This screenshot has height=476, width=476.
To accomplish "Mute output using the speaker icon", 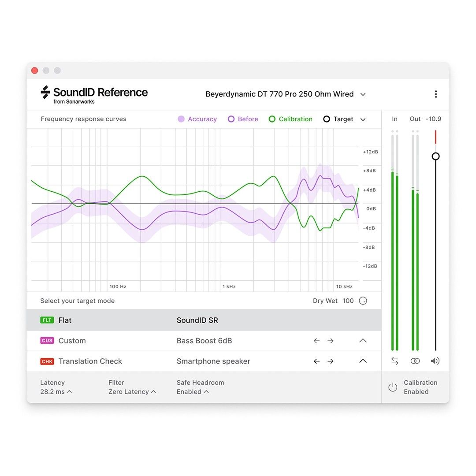I will point(435,361).
